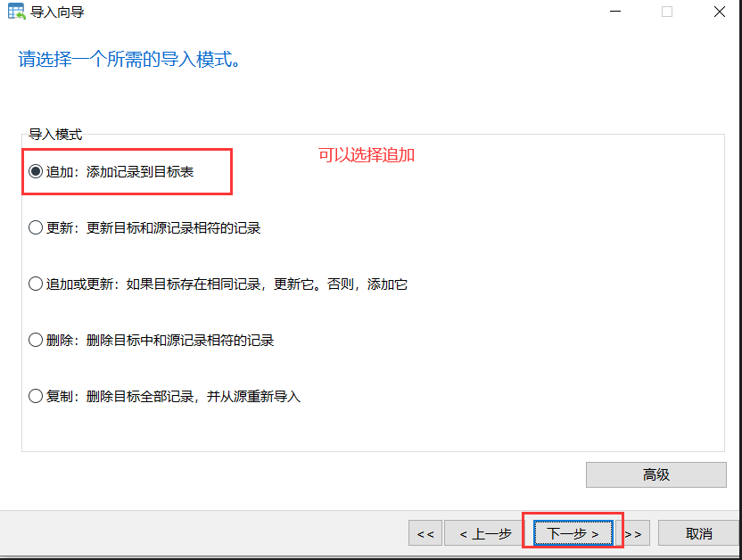Click the Import Wizard table icon in titlebar
742x560 pixels.
coord(14,12)
